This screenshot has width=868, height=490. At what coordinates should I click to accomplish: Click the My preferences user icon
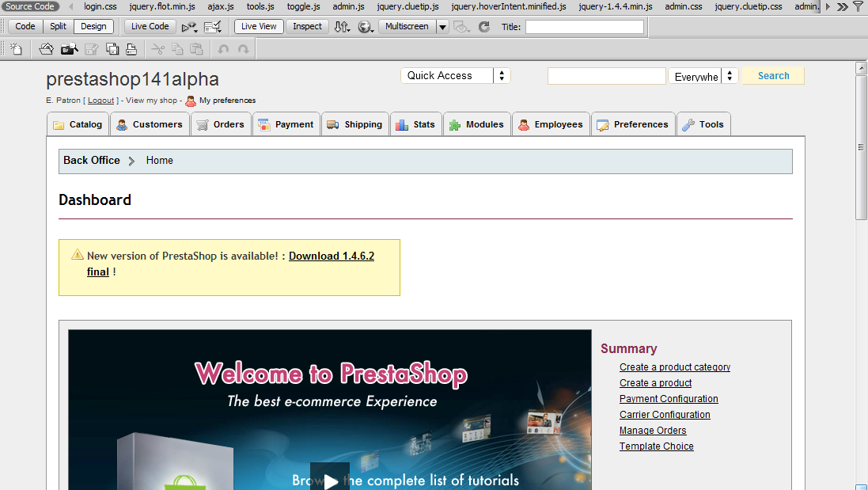[191, 101]
